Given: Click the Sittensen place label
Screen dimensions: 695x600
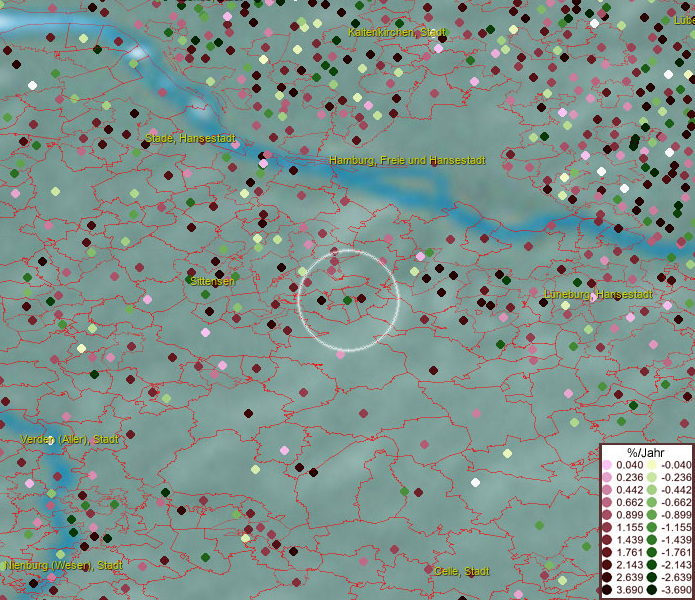Looking at the screenshot, I should pyautogui.click(x=212, y=281).
